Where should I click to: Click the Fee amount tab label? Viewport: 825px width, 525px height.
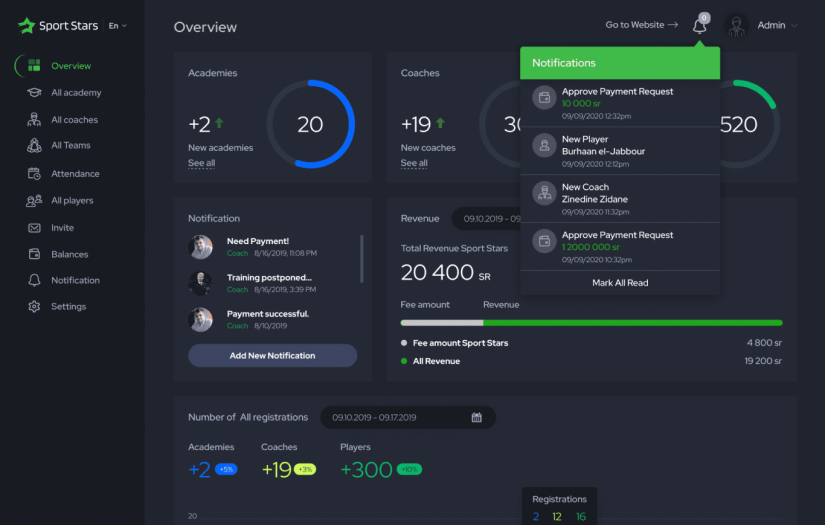[425, 305]
